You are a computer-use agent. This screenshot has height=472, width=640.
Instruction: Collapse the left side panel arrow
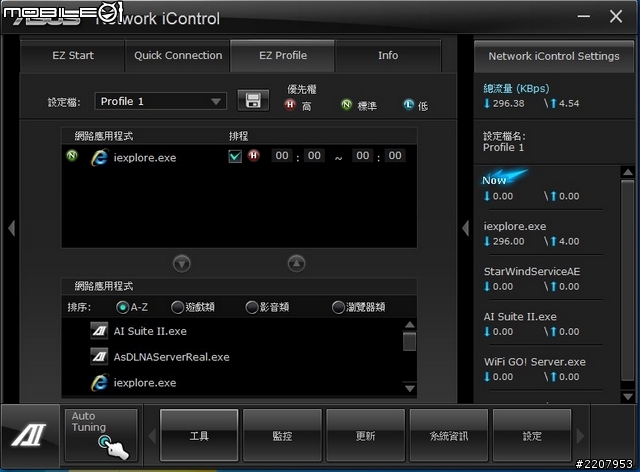pos(11,228)
